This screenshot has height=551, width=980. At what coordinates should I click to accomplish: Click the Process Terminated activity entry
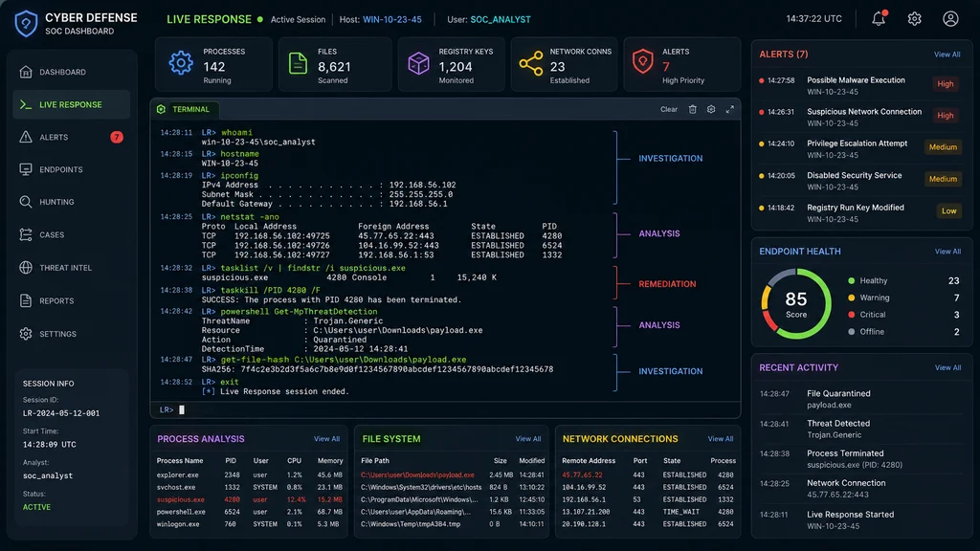[x=861, y=459]
